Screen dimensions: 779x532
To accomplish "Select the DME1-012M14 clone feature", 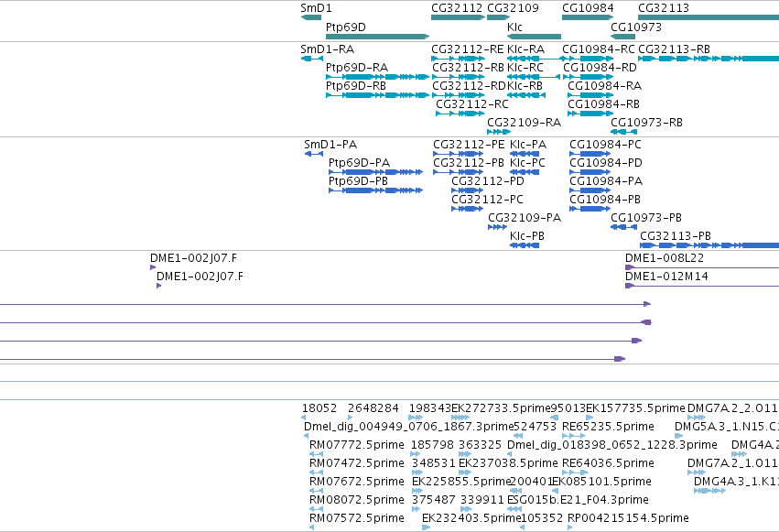I will pyautogui.click(x=702, y=286).
